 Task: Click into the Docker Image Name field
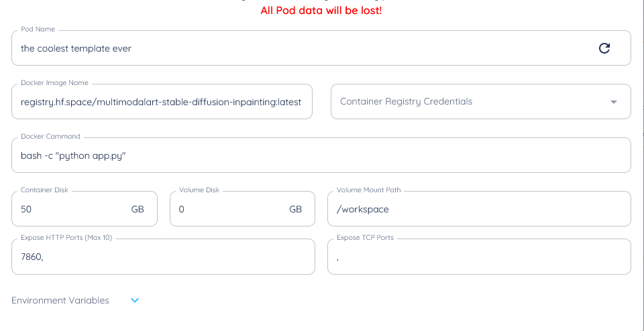coord(162,102)
